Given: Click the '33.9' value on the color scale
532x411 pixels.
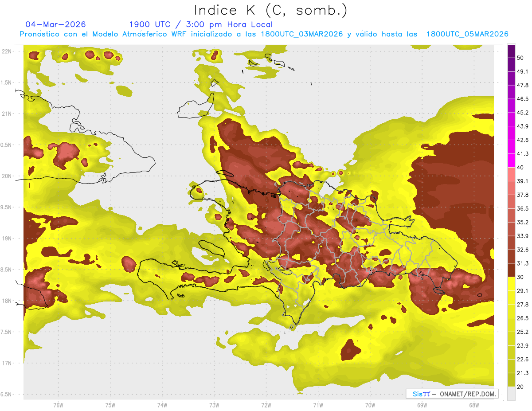Looking at the screenshot, I should pos(523,236).
